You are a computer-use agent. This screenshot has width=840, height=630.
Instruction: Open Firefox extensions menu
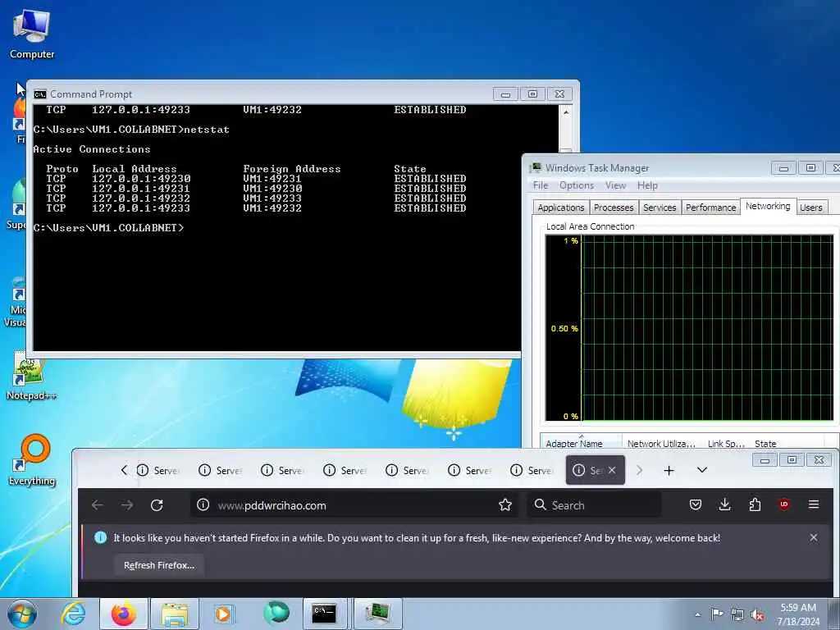coord(755,504)
